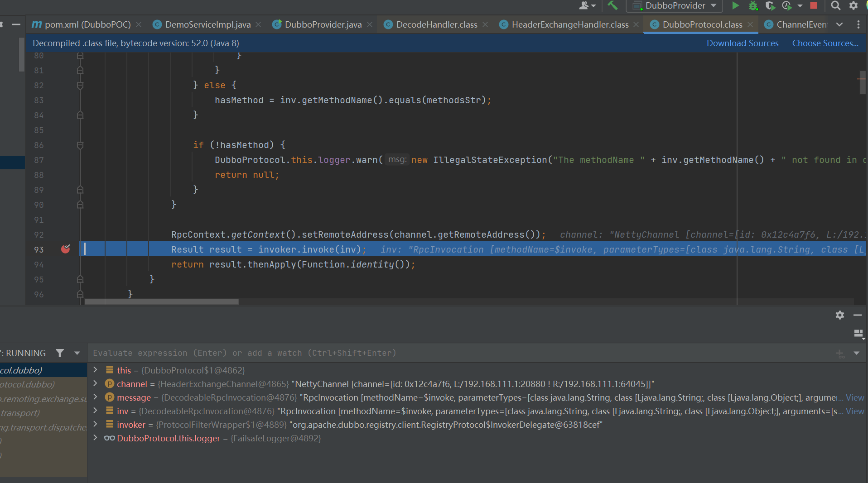
Task: Select the 'otocol.dubbo)' stack frame
Action: tap(43, 384)
